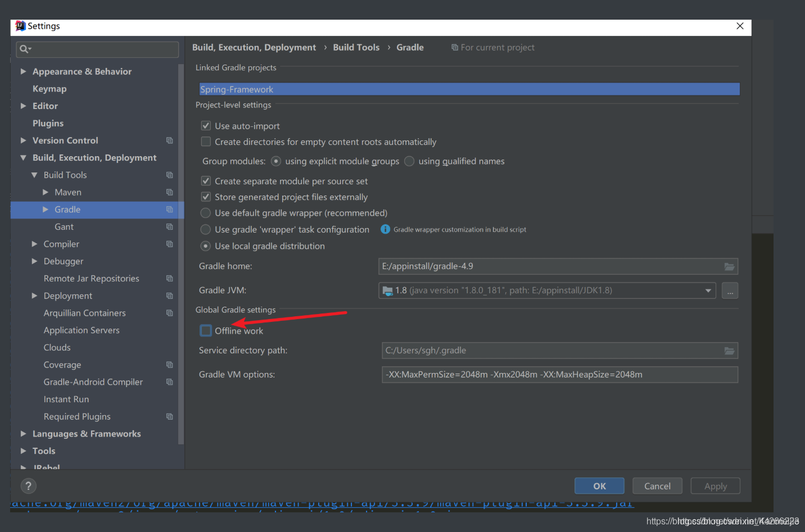Click the search magnifier icon in settings

(x=25, y=49)
